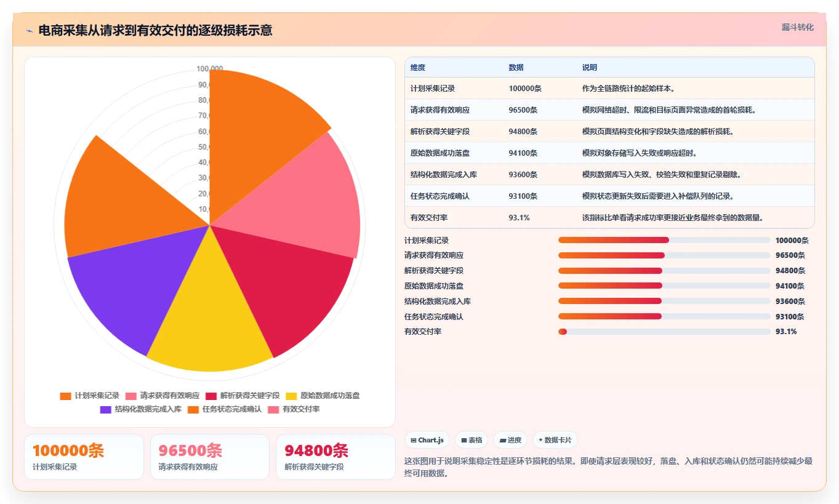
Task: Click the 漏斗转化 badge in the header
Action: [x=798, y=27]
